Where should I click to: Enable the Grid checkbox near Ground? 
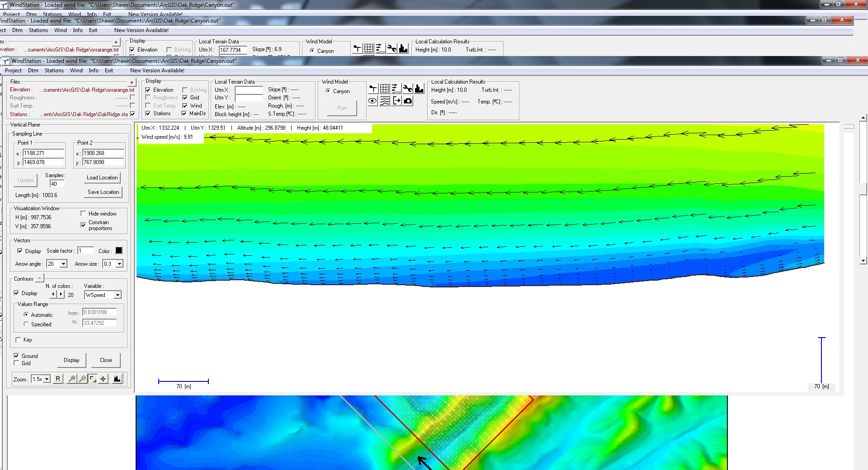point(16,363)
